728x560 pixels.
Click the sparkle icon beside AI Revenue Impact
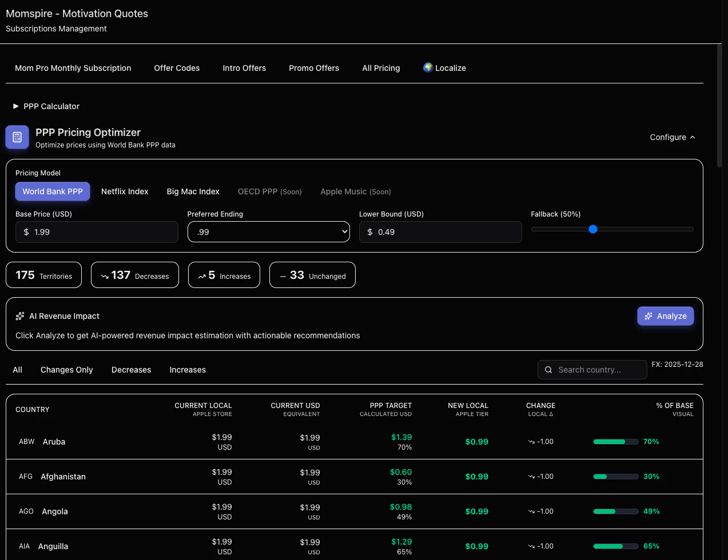19,315
